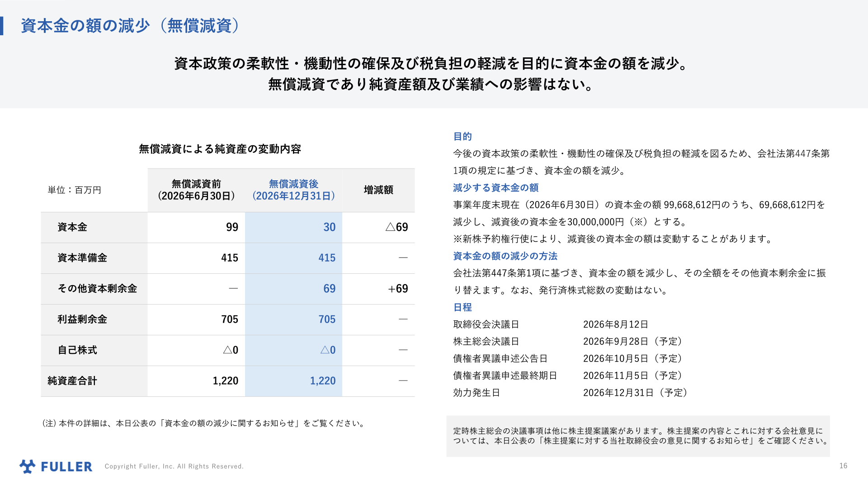Click black 1,220 total value

[x=226, y=381]
